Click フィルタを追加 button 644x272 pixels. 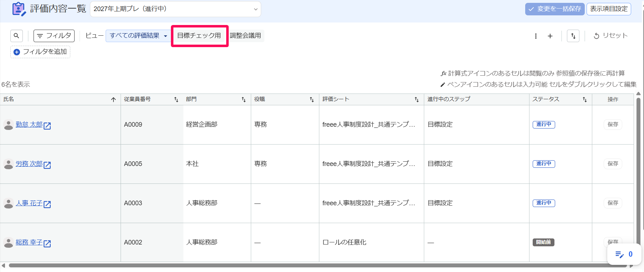coord(40,52)
